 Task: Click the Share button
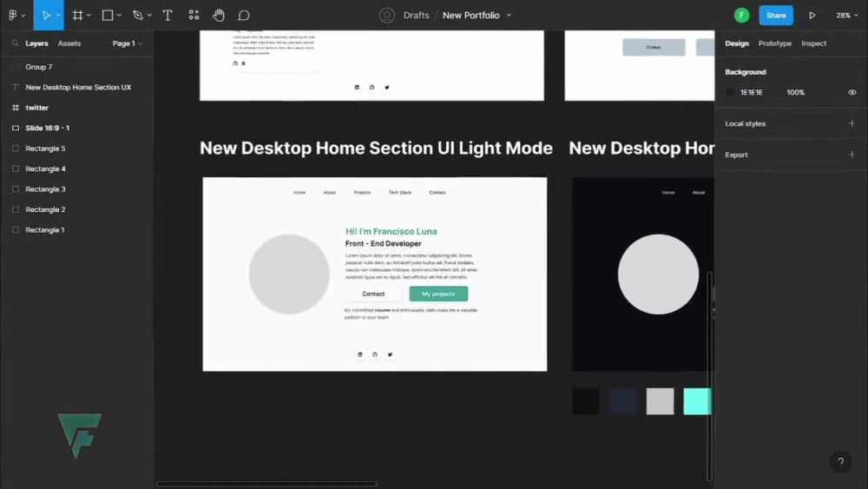point(775,16)
